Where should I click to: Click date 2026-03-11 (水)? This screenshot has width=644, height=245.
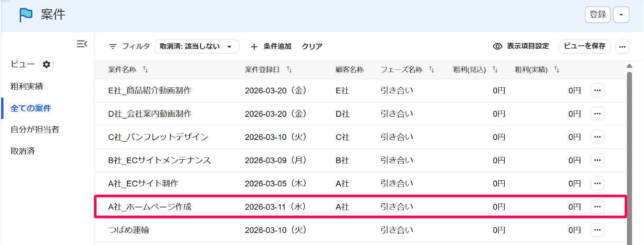coord(276,207)
